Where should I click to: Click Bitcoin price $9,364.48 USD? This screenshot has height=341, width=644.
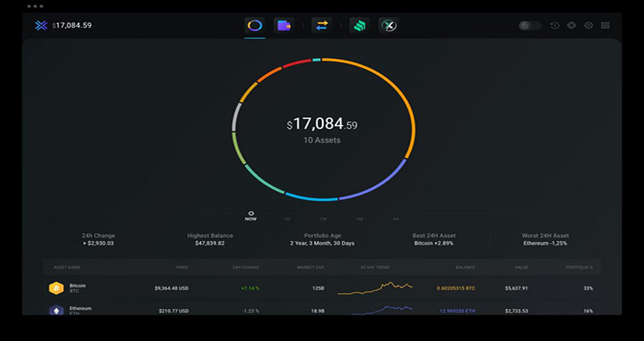(172, 289)
